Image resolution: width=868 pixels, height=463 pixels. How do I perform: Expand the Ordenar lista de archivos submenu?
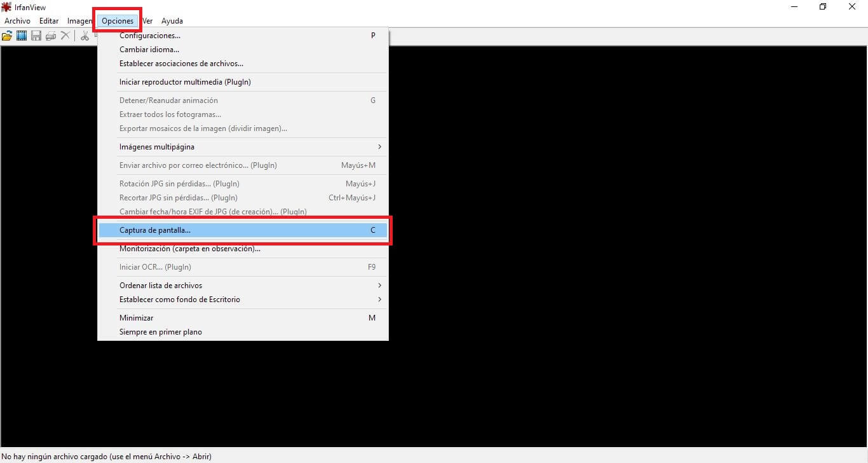coord(242,286)
